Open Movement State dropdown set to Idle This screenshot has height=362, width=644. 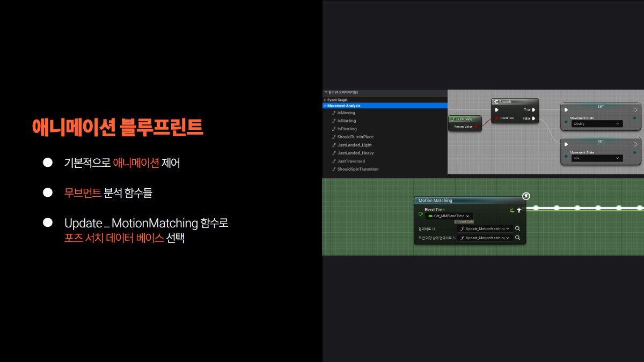(x=597, y=158)
